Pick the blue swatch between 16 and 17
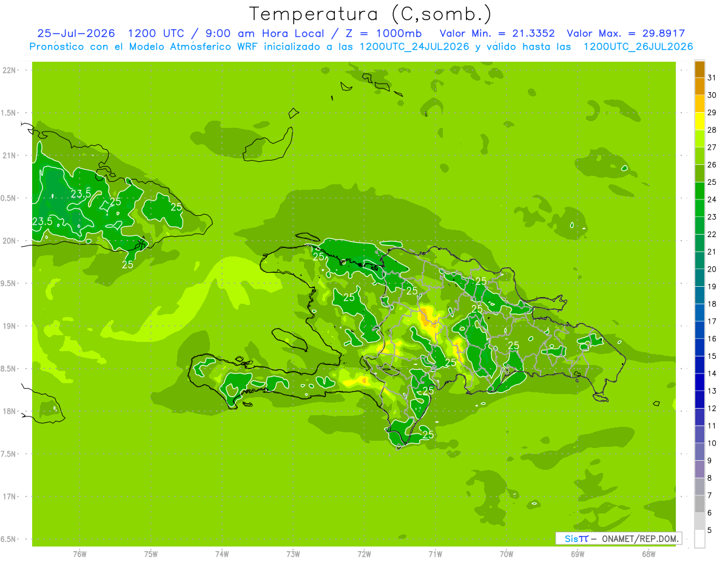 click(x=699, y=330)
